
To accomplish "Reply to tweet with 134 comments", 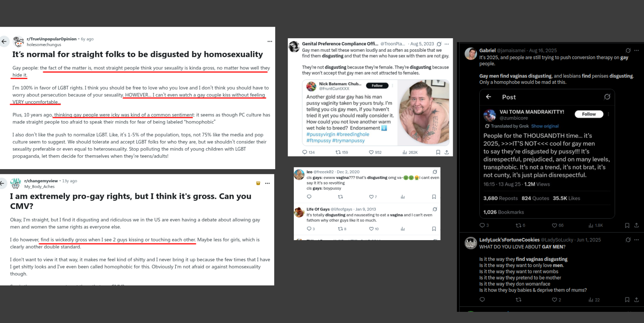I will 308,153.
